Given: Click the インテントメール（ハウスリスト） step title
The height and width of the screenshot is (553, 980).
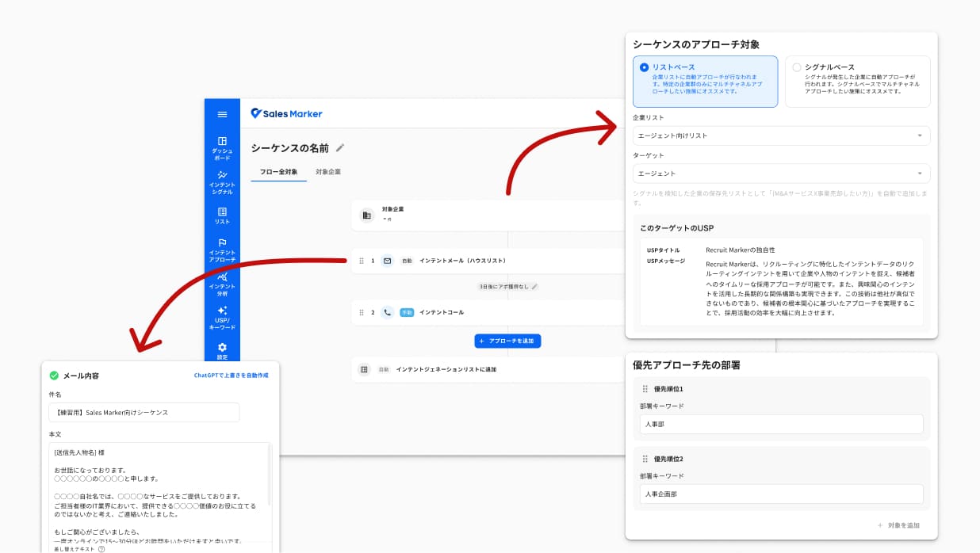Looking at the screenshot, I should (x=462, y=261).
